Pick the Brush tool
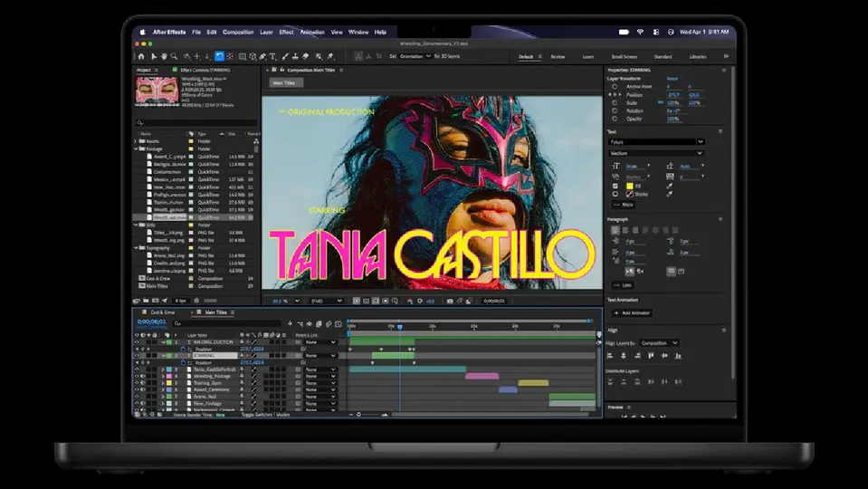 (x=285, y=56)
